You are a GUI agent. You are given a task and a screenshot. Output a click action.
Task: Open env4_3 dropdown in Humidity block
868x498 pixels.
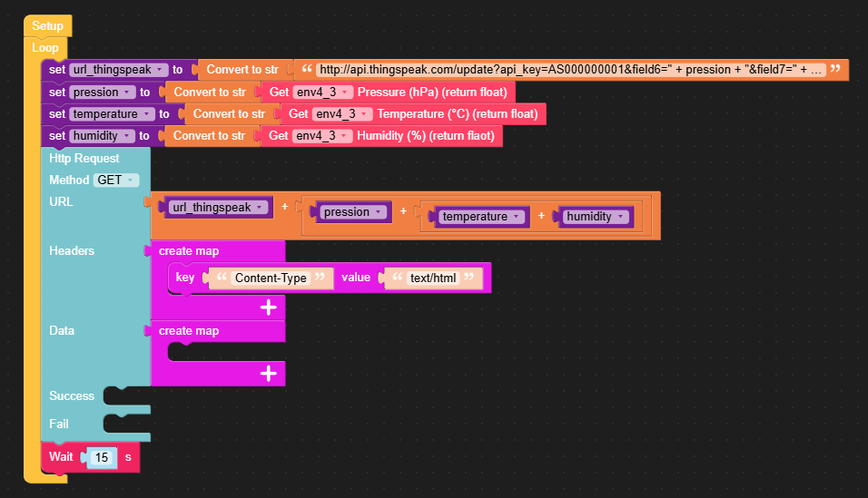tap(322, 135)
